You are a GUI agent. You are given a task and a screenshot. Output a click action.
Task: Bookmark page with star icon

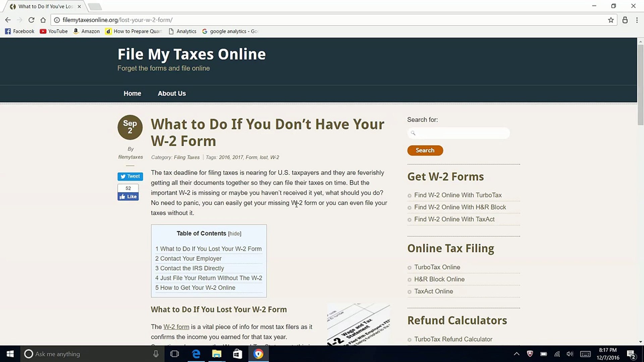(611, 20)
